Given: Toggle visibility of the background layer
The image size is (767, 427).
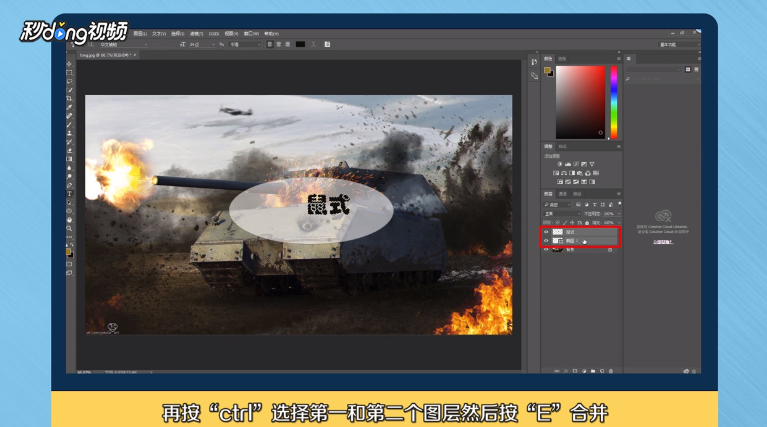Looking at the screenshot, I should point(546,249).
